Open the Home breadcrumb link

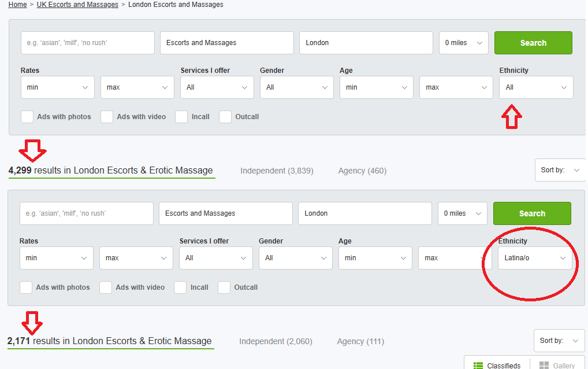coord(18,5)
